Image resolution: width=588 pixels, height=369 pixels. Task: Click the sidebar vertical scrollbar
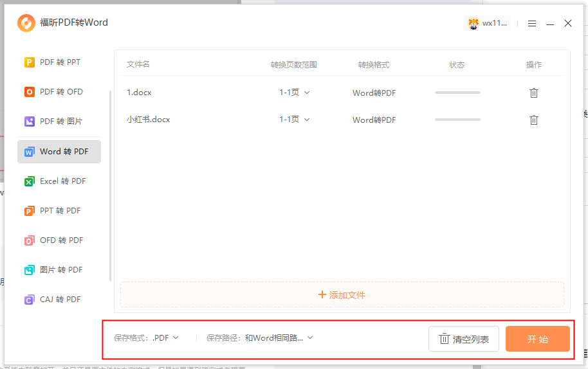coord(110,185)
